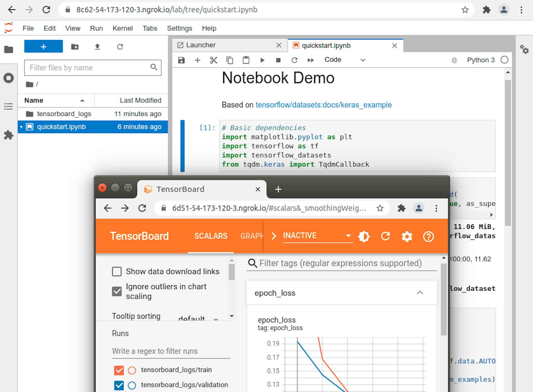Restart the kernel from notebook toolbar
This screenshot has height=392, width=533.
(x=294, y=60)
